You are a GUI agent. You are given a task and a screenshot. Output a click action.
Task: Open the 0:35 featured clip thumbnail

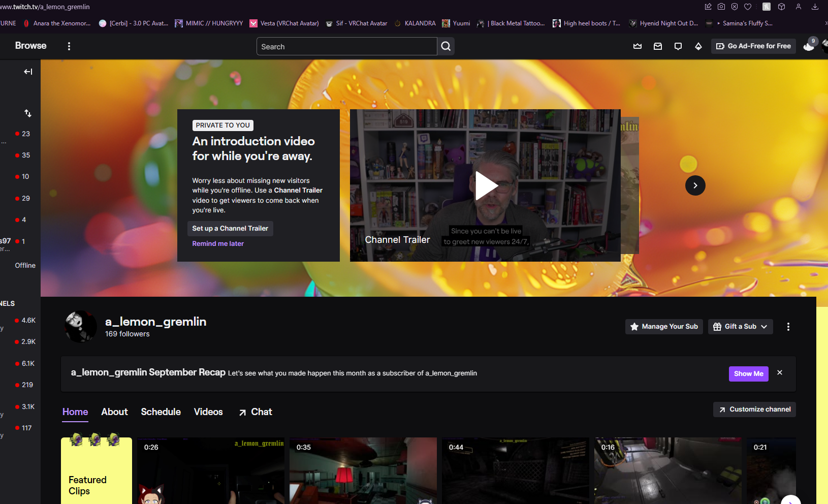[363, 470]
